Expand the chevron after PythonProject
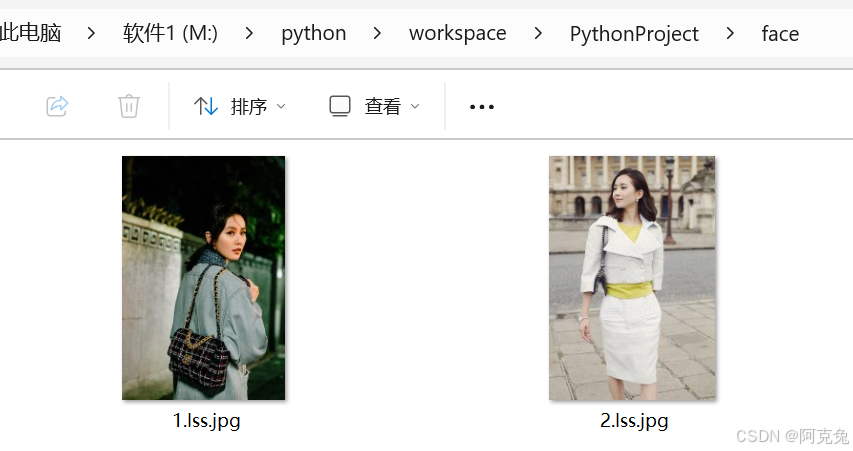The height and width of the screenshot is (451, 853). click(730, 34)
